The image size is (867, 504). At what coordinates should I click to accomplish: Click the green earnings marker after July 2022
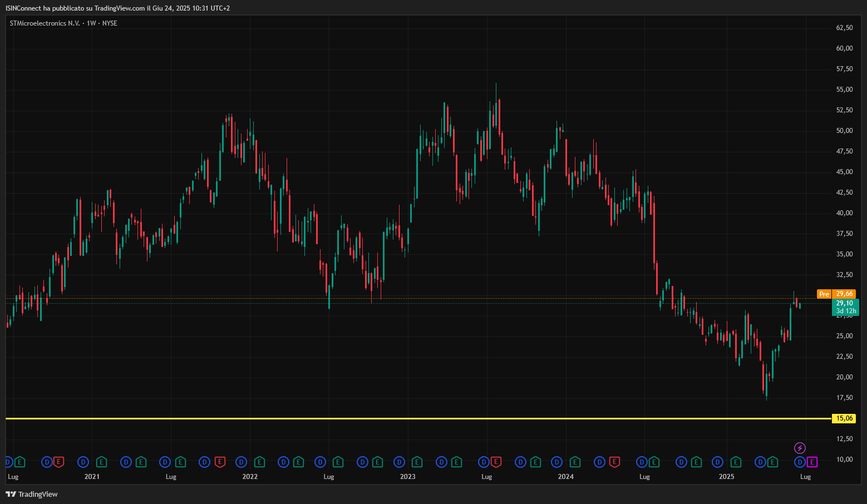click(338, 462)
